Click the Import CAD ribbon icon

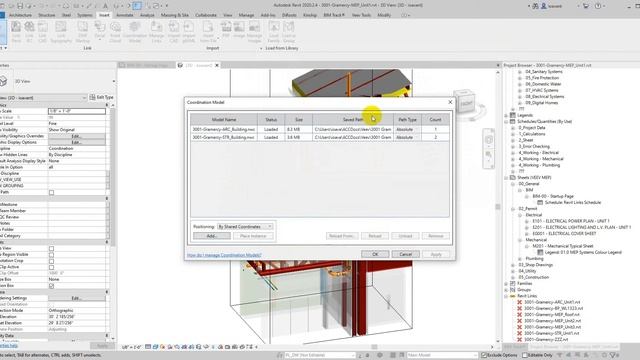[173, 31]
